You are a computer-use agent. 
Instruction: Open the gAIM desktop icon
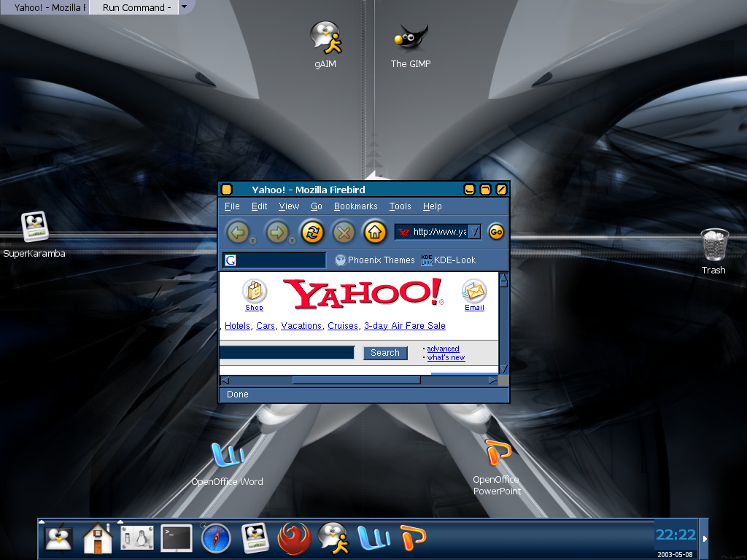click(326, 44)
